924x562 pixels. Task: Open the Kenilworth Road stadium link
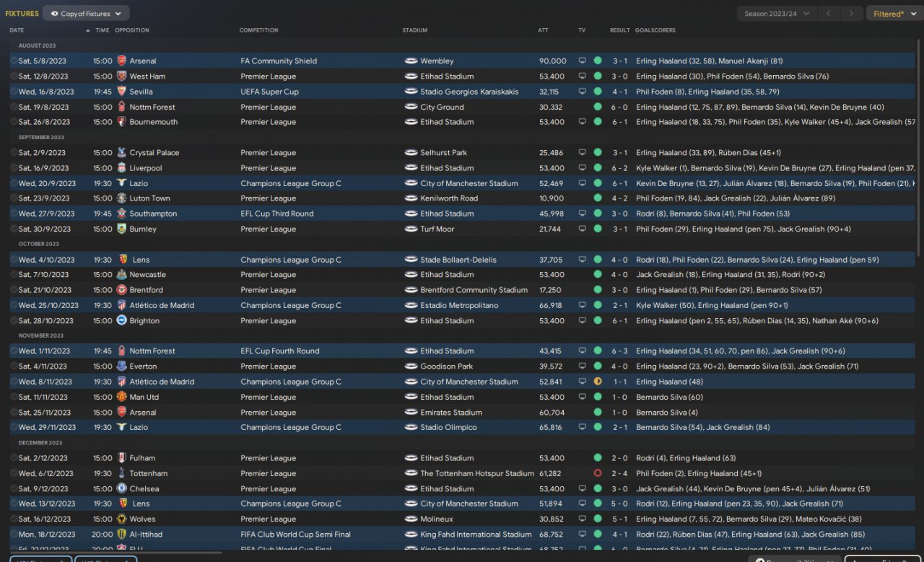[x=449, y=198]
